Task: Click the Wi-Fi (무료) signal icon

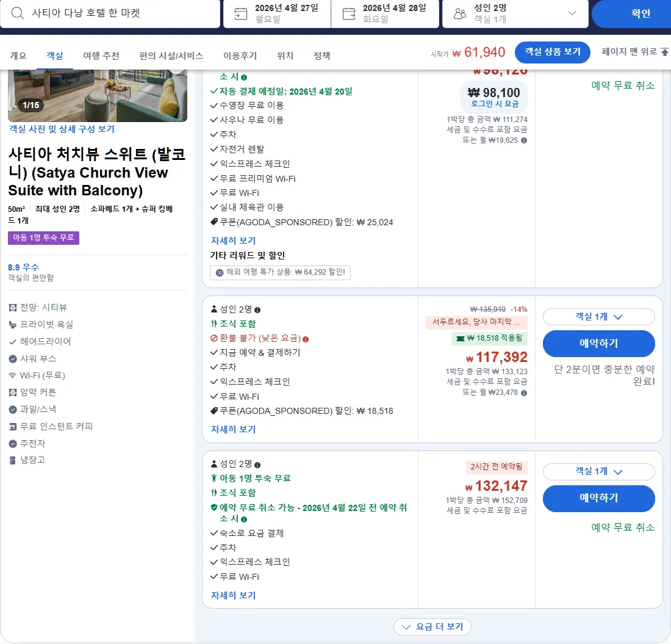Action: point(13,376)
